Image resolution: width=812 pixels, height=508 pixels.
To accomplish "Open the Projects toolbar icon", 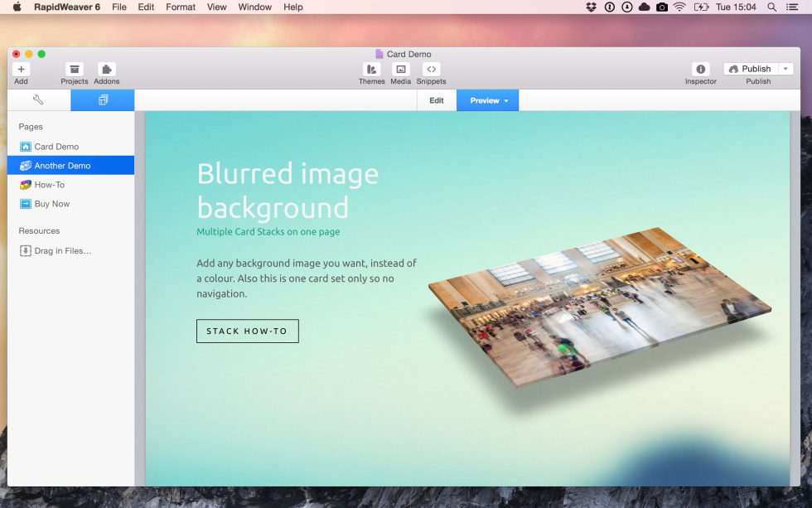I will point(74,70).
